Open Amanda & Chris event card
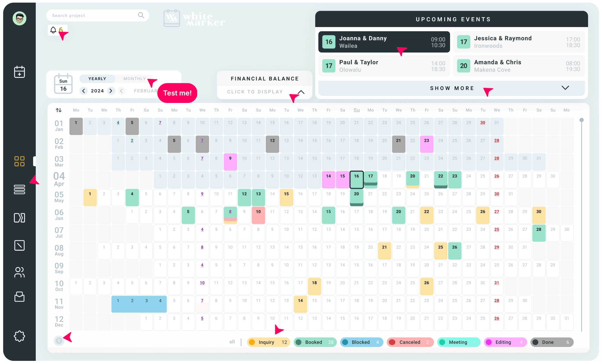This screenshot has width=602, height=364. pos(519,66)
